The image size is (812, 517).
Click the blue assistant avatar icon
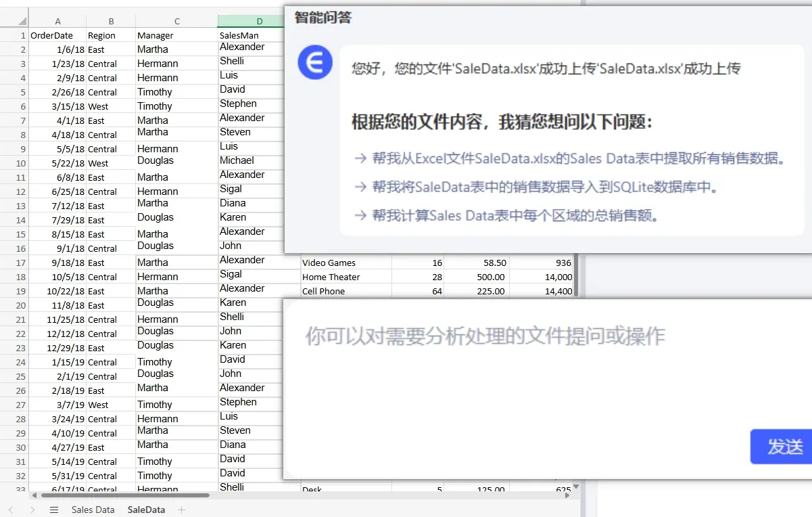[315, 63]
